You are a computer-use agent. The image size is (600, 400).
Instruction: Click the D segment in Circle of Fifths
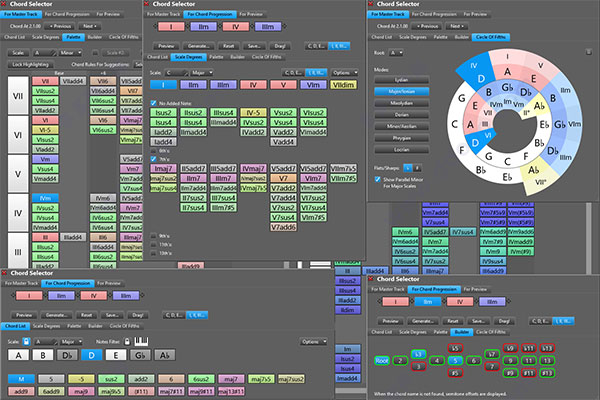point(480,79)
